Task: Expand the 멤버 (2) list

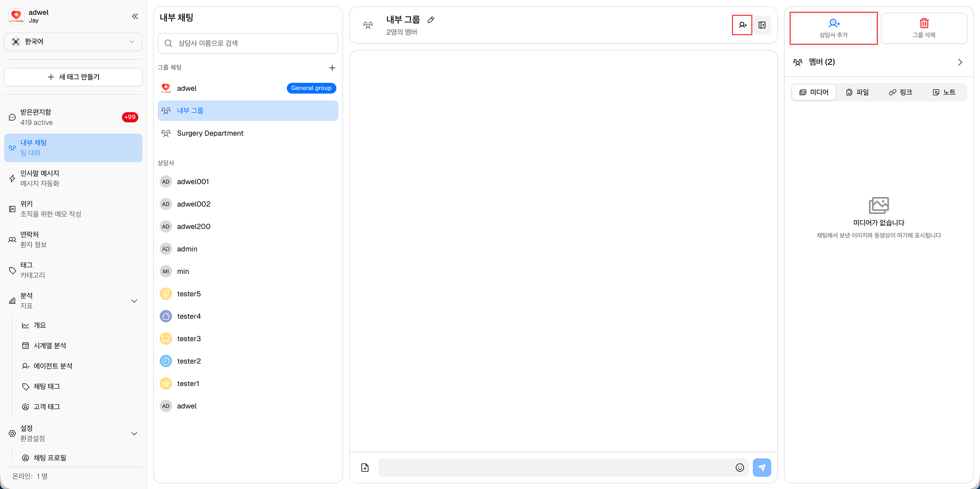Action: pyautogui.click(x=960, y=62)
